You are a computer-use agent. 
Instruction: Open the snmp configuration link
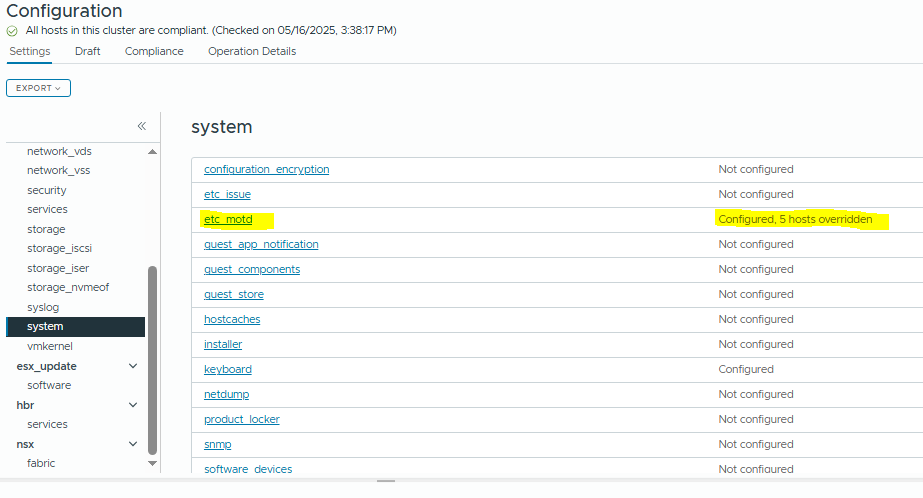pos(217,445)
